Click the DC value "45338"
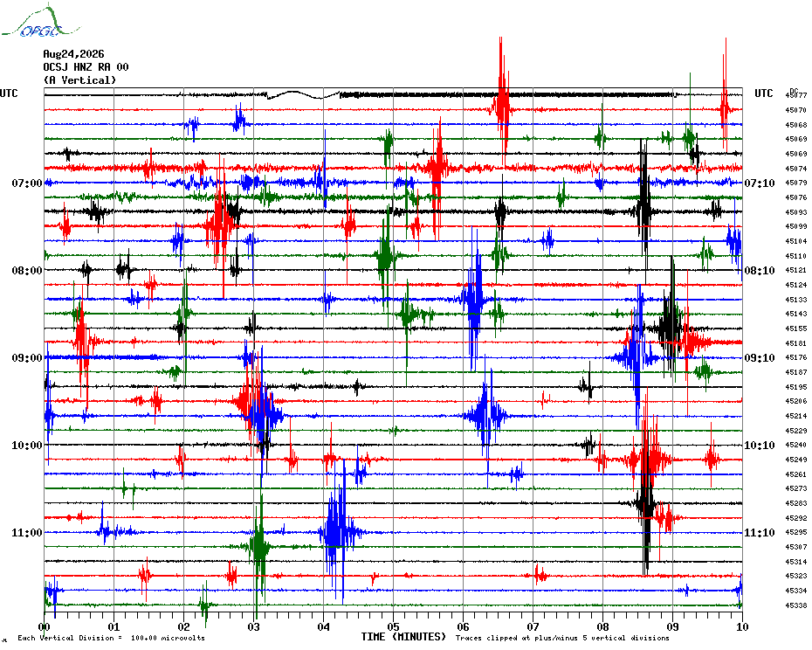The width and height of the screenshot is (812, 650). pyautogui.click(x=796, y=605)
